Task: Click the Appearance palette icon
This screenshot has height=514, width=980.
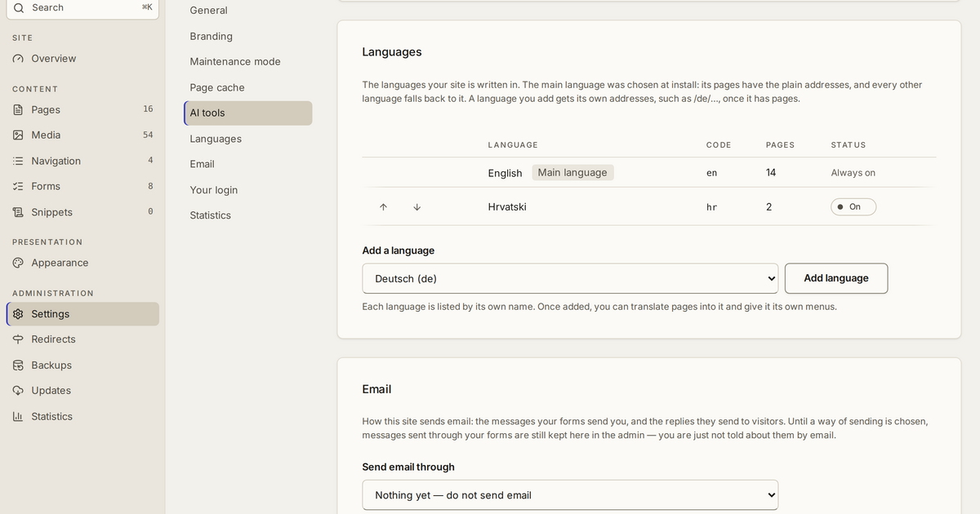Action: click(18, 263)
